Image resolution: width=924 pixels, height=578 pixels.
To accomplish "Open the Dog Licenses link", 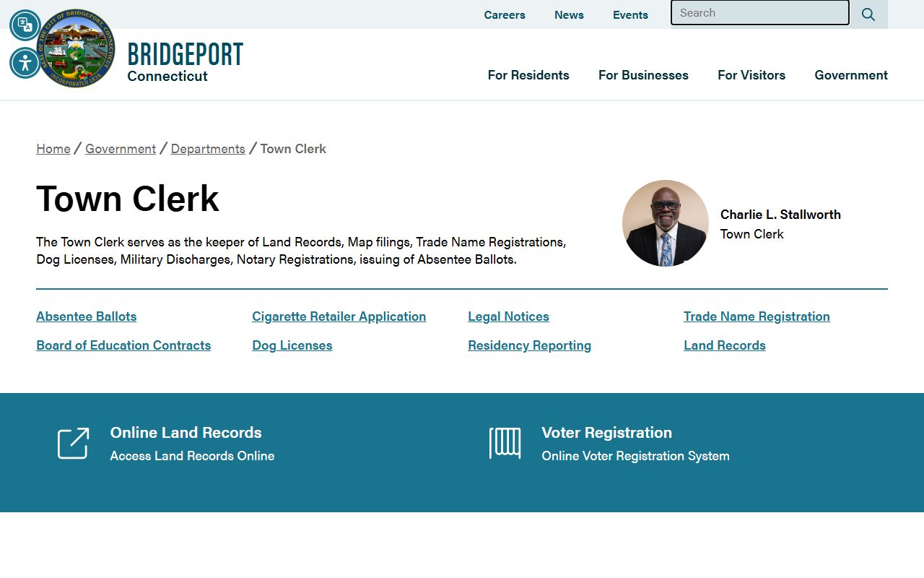I will pyautogui.click(x=292, y=345).
